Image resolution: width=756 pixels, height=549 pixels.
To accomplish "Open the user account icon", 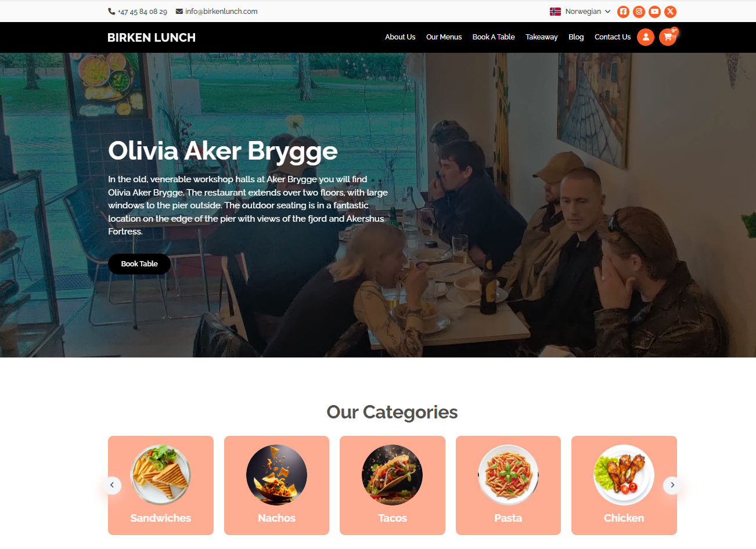I will 646,37.
